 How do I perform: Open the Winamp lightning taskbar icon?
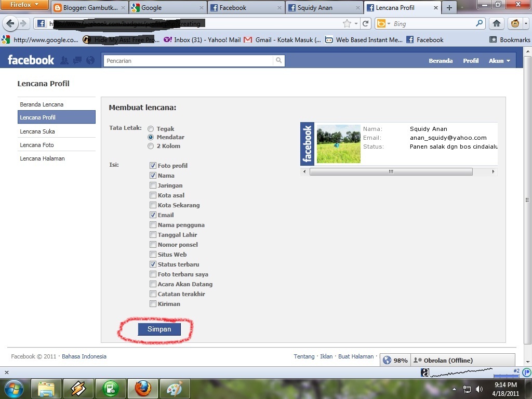click(78, 389)
